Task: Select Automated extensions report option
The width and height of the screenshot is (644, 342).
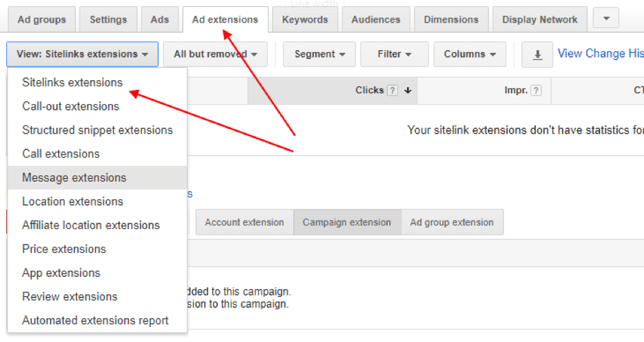Action: point(95,320)
